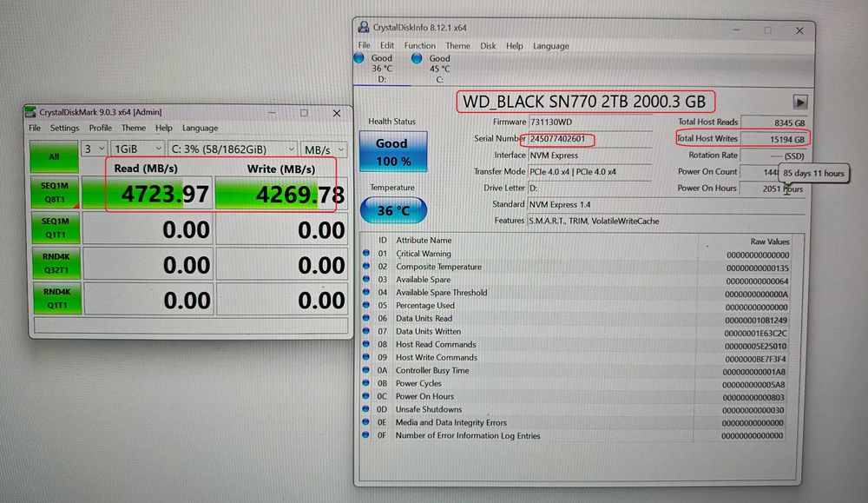Click status dot for Available Spare Threshold row

click(366, 292)
